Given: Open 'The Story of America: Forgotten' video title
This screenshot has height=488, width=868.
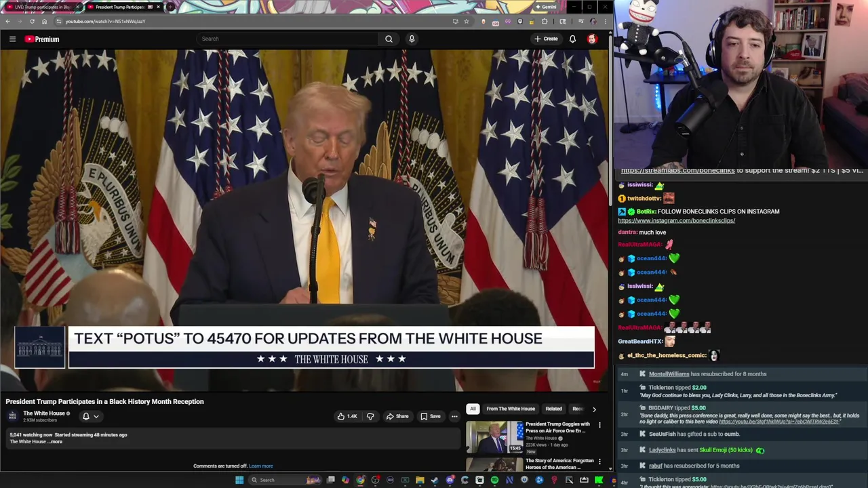Looking at the screenshot, I should pos(559,464).
